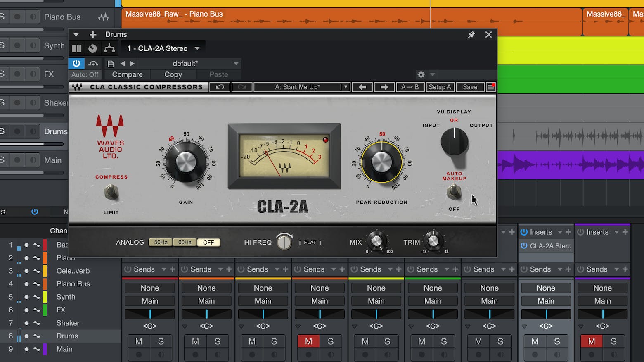The height and width of the screenshot is (362, 644).
Task: Flip the Compress/Limit switch
Action: [x=111, y=193]
